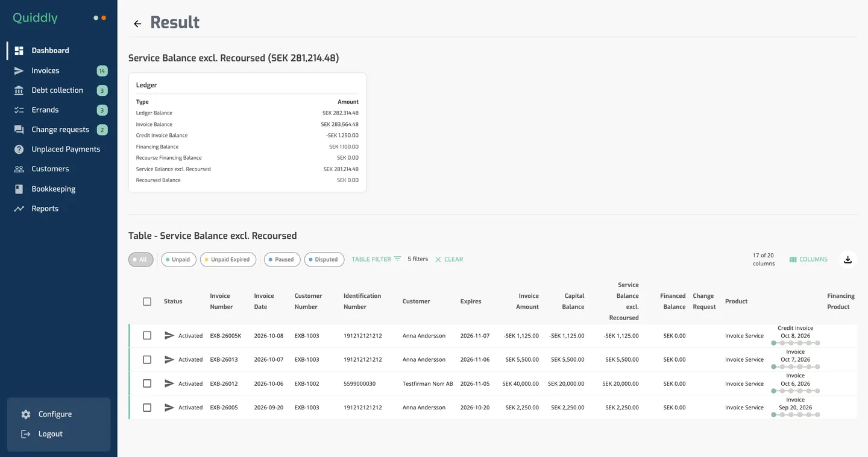This screenshot has width=868, height=457.
Task: Click the Logout link
Action: (51, 434)
